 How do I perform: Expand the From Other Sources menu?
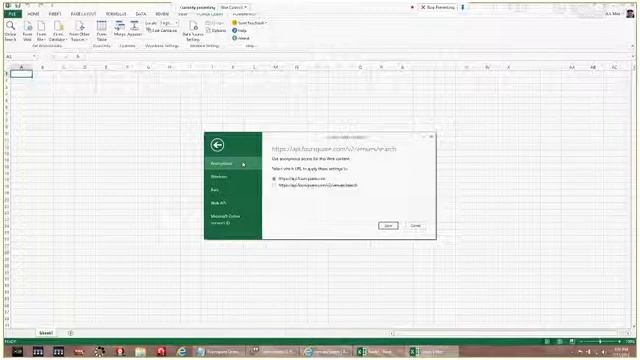tap(79, 31)
